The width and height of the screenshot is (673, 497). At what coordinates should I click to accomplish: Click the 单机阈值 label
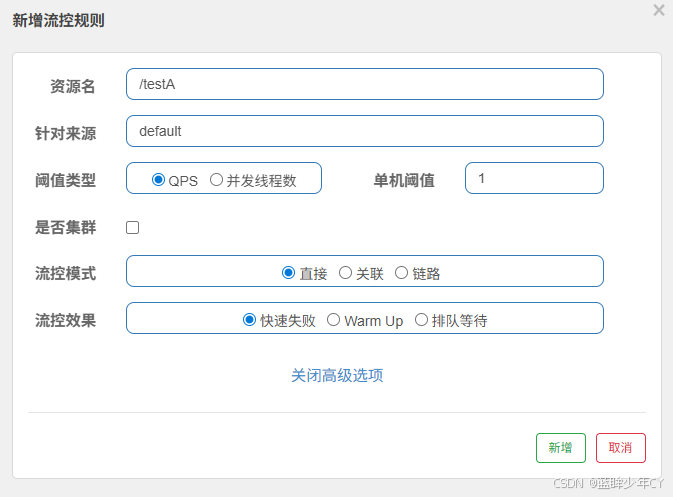[404, 180]
